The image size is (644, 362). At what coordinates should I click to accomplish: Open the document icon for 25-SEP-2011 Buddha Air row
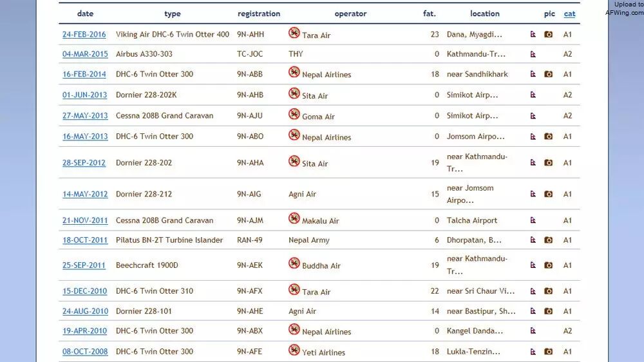click(x=533, y=265)
